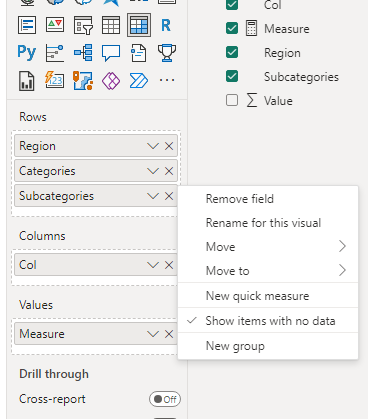Select the R script visual icon

tap(166, 25)
